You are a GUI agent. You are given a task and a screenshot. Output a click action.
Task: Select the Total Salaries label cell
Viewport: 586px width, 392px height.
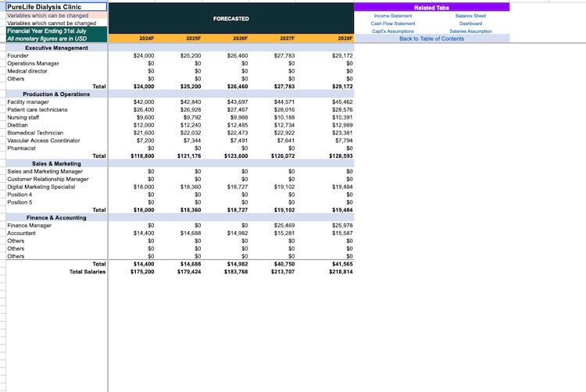pyautogui.click(x=87, y=272)
